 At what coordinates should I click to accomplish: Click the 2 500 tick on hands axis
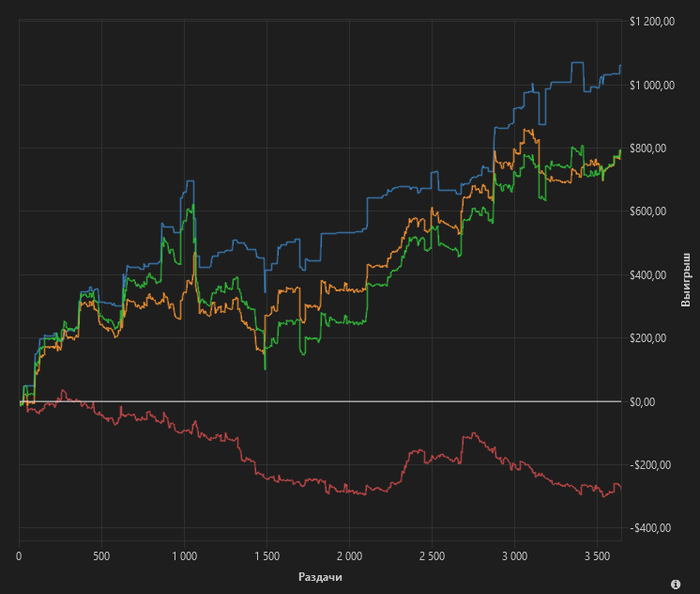click(432, 557)
